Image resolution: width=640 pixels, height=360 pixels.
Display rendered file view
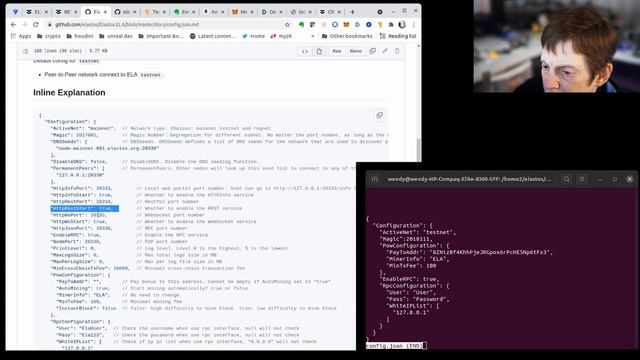pyautogui.click(x=319, y=51)
